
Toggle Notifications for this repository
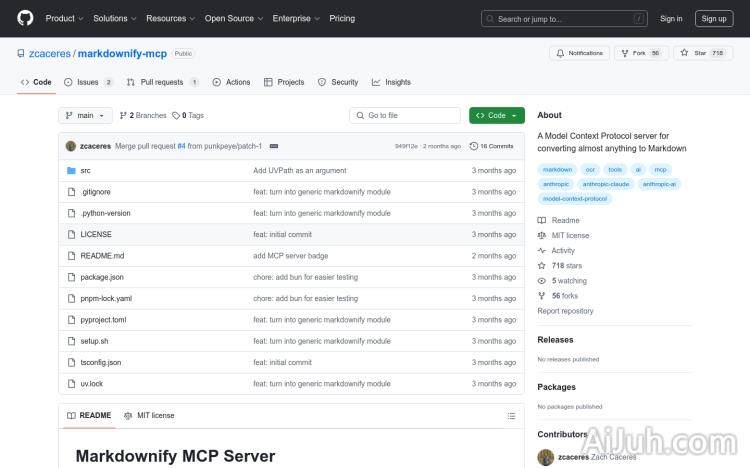coord(580,53)
